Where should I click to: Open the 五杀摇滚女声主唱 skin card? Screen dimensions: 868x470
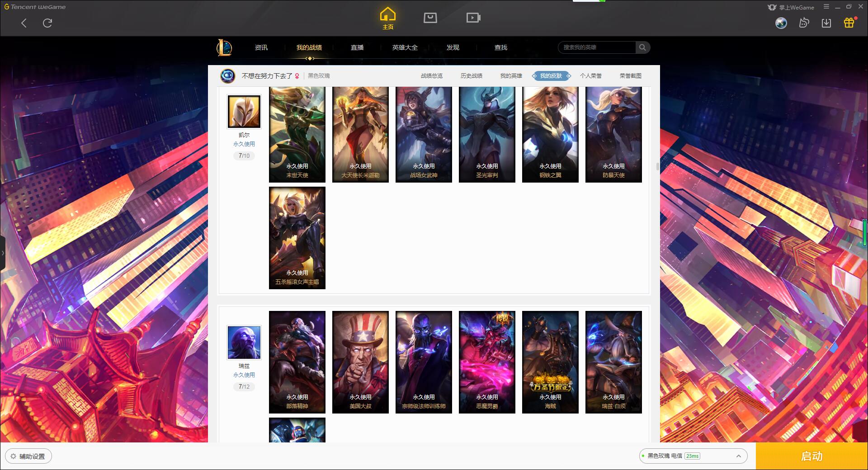297,238
